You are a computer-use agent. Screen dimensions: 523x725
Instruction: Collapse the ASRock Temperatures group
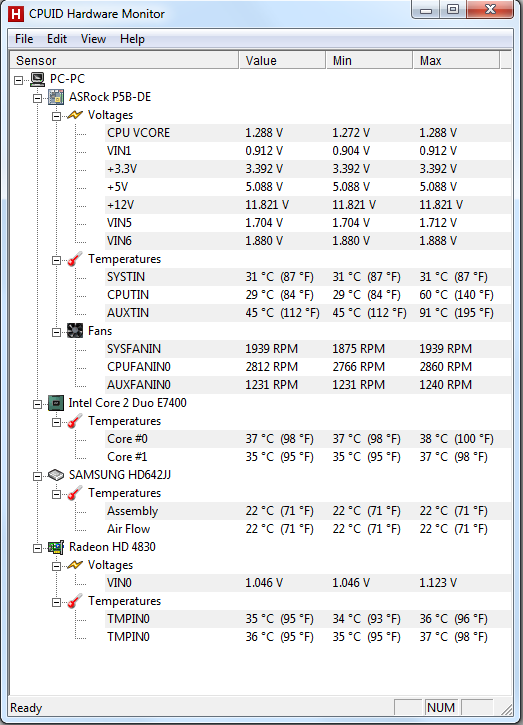click(56, 260)
